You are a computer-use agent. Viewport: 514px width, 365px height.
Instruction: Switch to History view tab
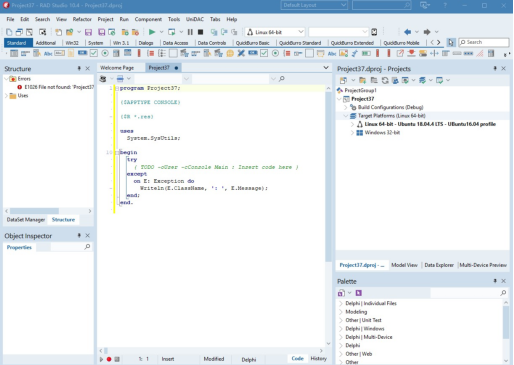(318, 359)
